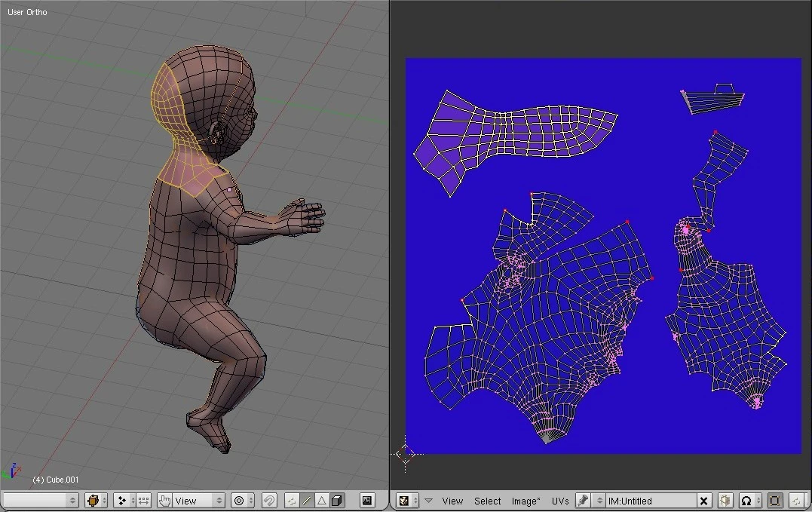The height and width of the screenshot is (512, 812).
Task: Collapse the UV editor header menus arrow
Action: pyautogui.click(x=428, y=501)
